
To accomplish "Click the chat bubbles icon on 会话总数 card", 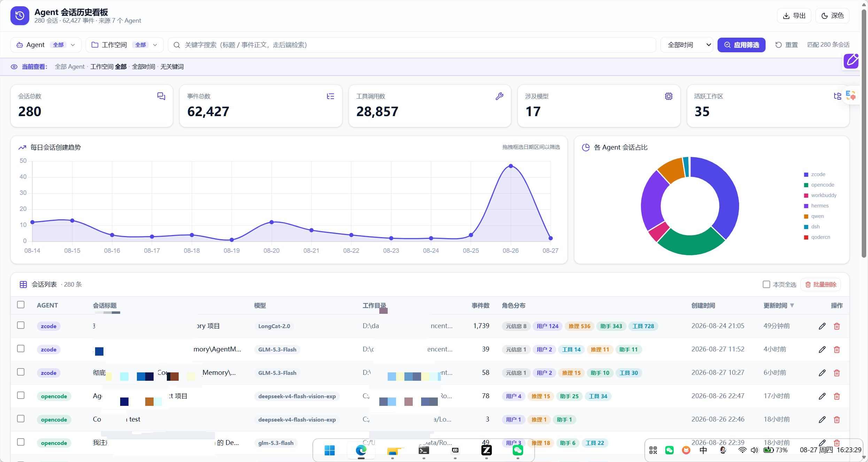I will click(161, 96).
